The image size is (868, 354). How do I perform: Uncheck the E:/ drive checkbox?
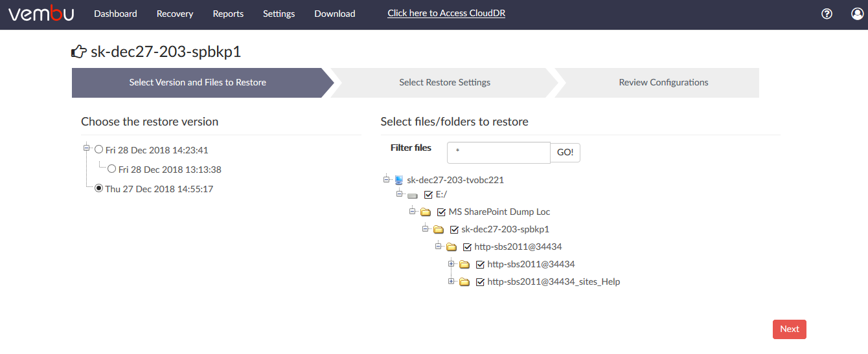(428, 194)
